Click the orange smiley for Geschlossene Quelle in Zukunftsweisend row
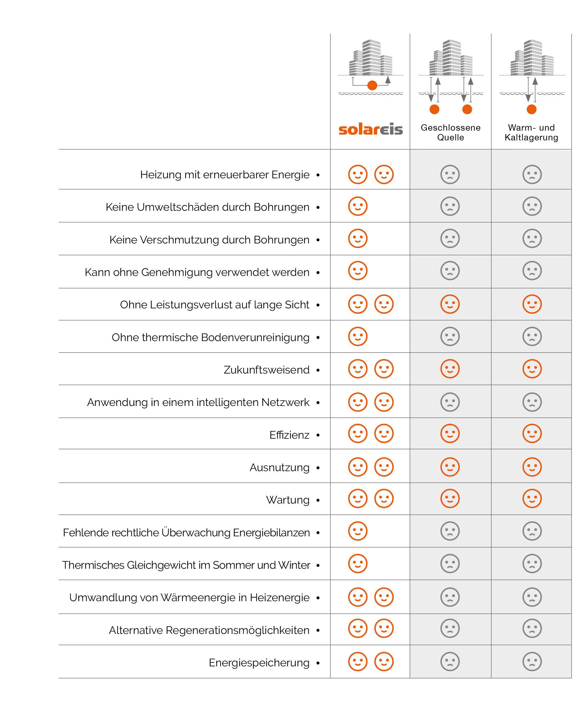This screenshot has height=712, width=588. (x=450, y=368)
